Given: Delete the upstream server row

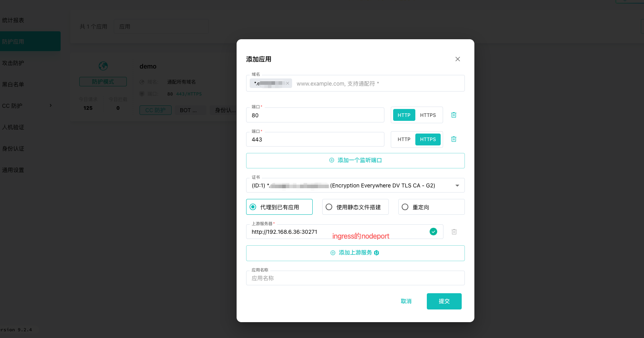Looking at the screenshot, I should 454,232.
